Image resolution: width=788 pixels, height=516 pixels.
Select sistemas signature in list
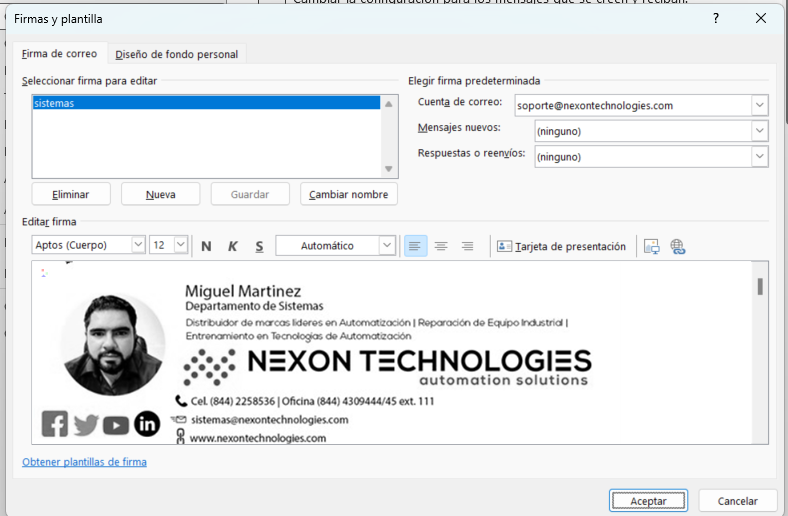click(x=206, y=103)
